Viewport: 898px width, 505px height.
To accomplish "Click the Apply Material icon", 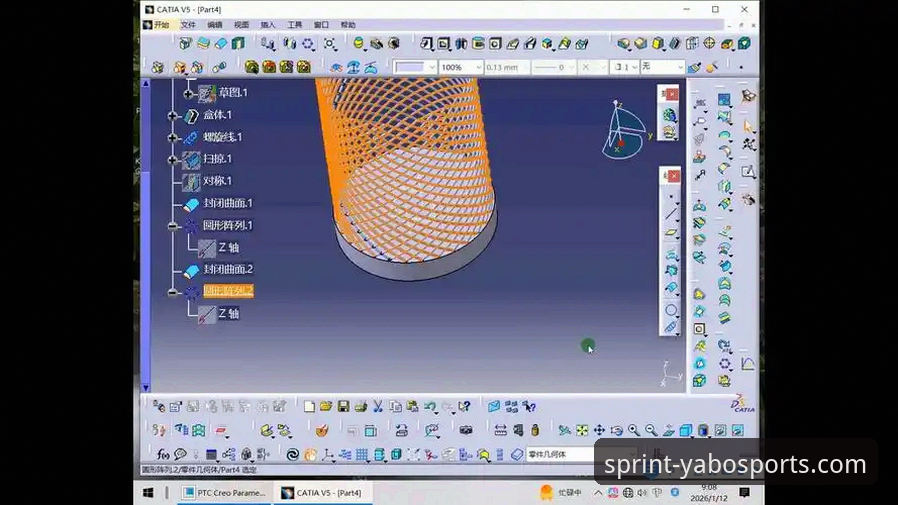I will [321, 430].
